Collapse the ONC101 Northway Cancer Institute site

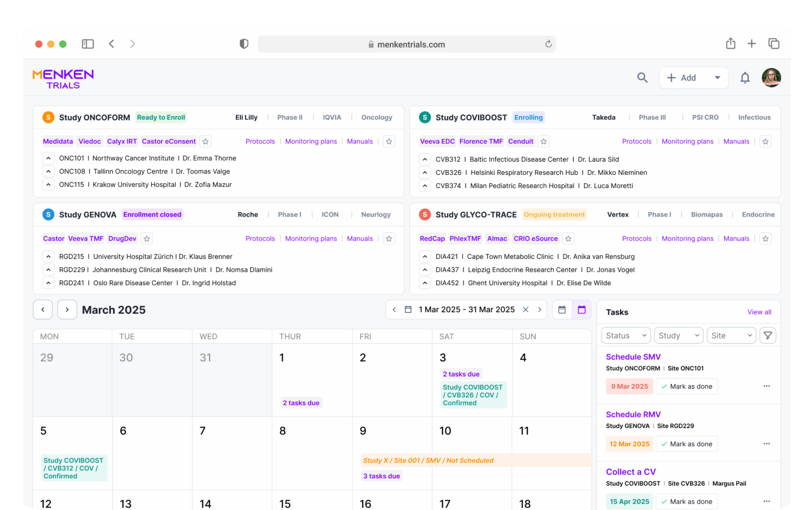click(x=48, y=158)
